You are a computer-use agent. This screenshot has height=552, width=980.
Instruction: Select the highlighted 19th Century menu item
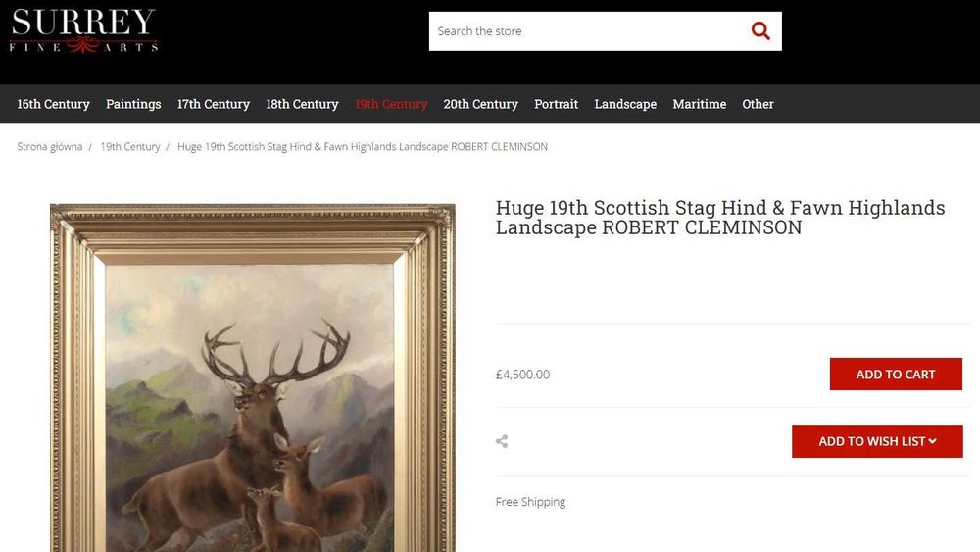tap(391, 104)
